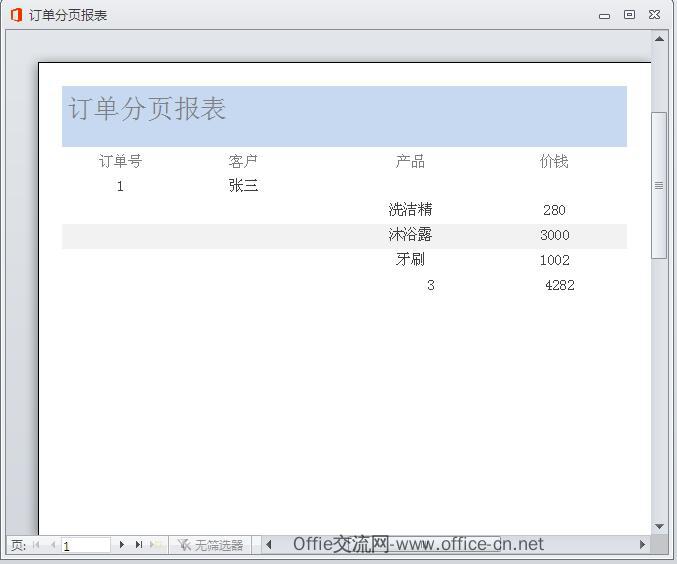Go to first page navigation button
This screenshot has width=677, height=564.
[x=36, y=545]
